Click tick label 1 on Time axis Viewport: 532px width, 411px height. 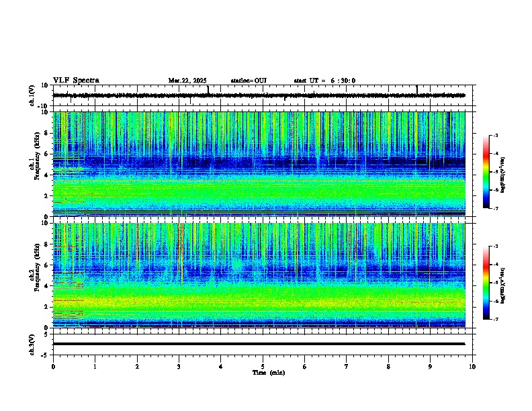tap(95, 367)
